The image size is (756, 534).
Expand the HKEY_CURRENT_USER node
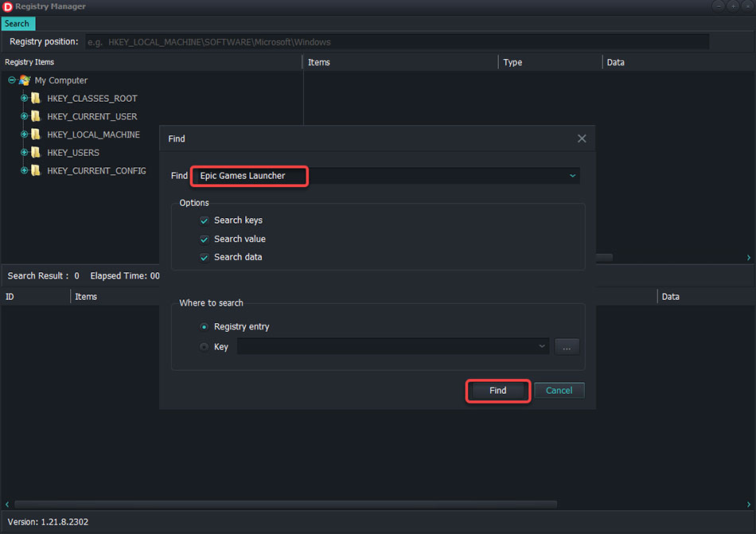(x=24, y=116)
